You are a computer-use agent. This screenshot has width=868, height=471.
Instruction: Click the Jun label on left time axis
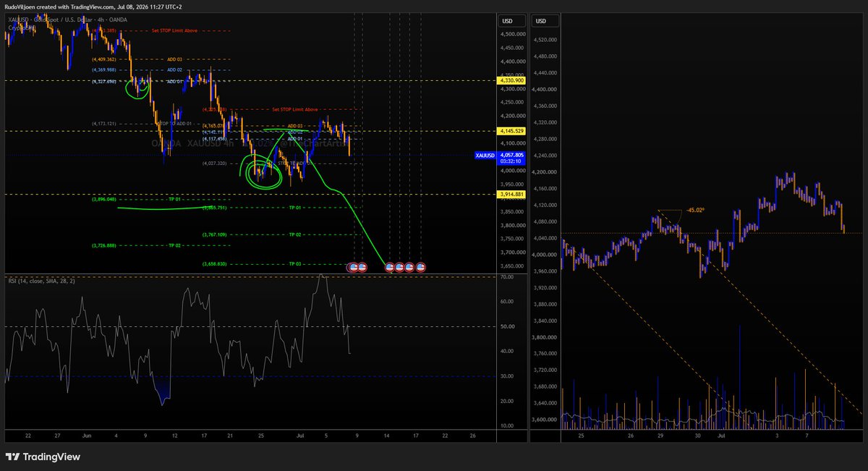click(x=88, y=436)
